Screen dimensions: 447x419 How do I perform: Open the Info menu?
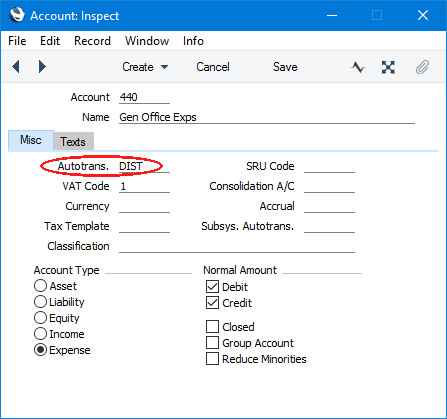point(193,41)
